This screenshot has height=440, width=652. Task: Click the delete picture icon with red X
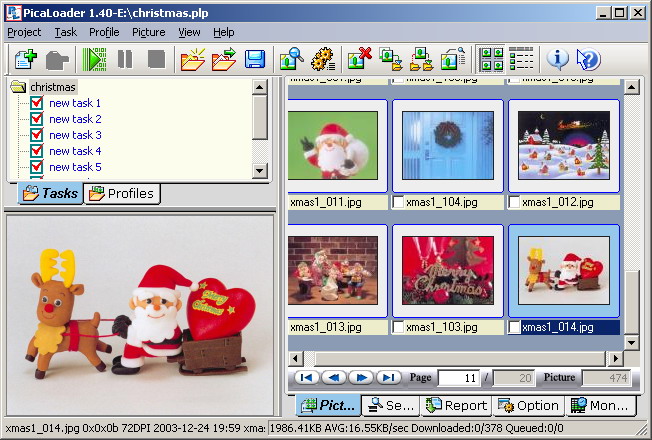pos(359,59)
